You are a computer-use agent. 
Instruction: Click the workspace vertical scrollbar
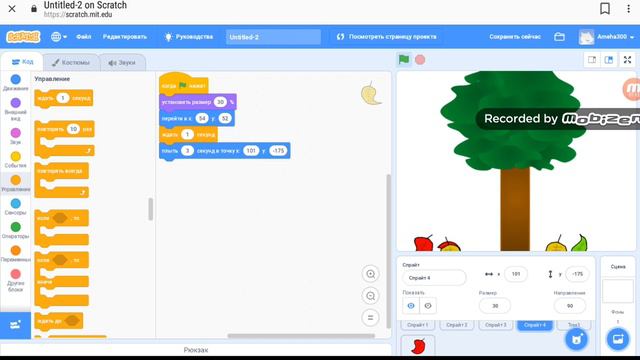(389, 251)
